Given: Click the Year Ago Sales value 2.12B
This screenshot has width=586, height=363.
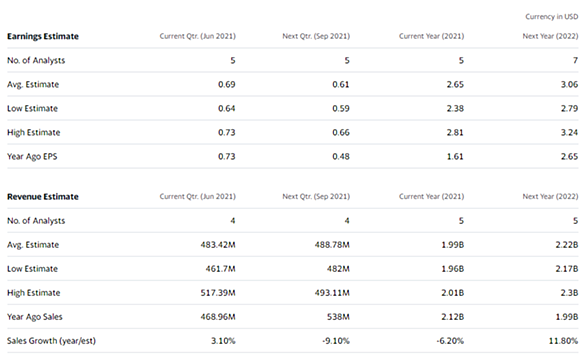Looking at the screenshot, I should click(x=452, y=317).
